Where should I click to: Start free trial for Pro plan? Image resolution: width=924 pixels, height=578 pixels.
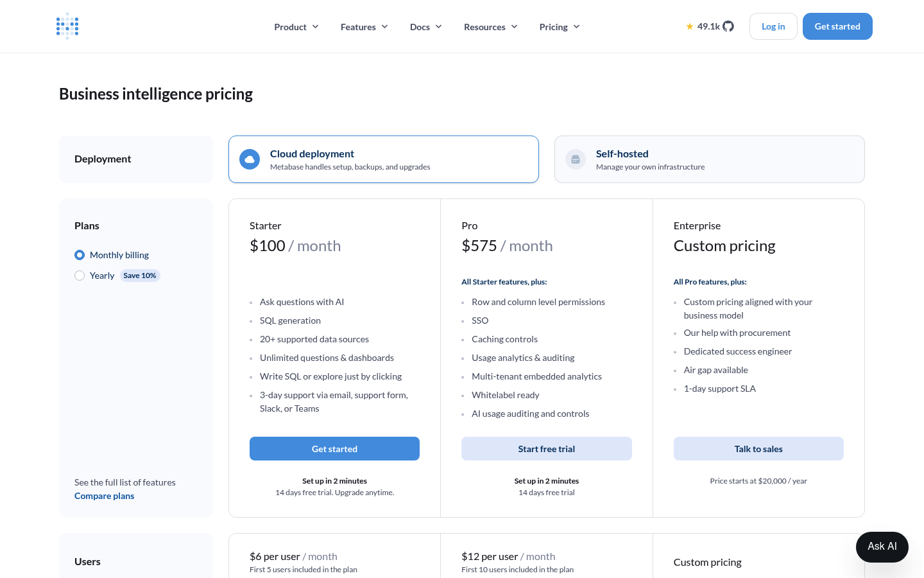[547, 449]
